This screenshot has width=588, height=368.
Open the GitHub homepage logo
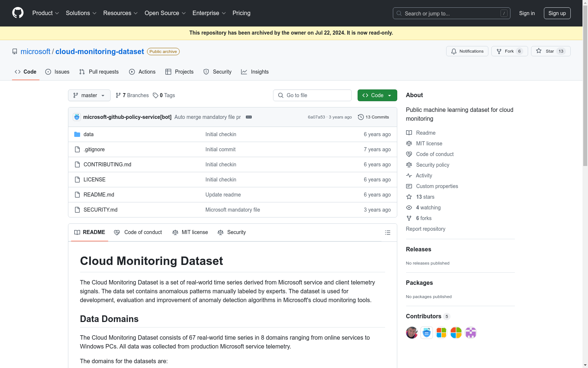tap(18, 13)
